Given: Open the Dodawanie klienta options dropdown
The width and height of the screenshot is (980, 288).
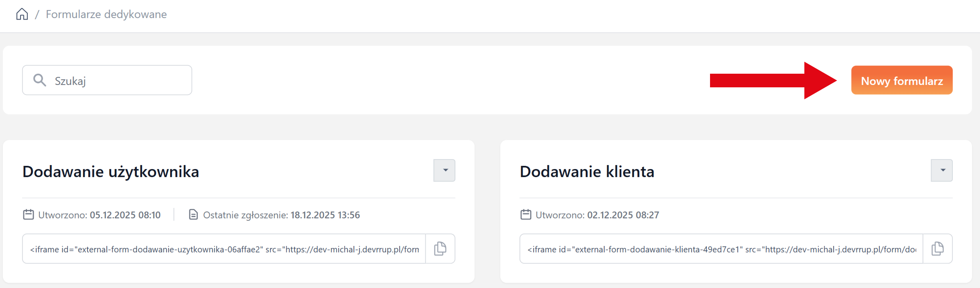Looking at the screenshot, I should tap(942, 171).
